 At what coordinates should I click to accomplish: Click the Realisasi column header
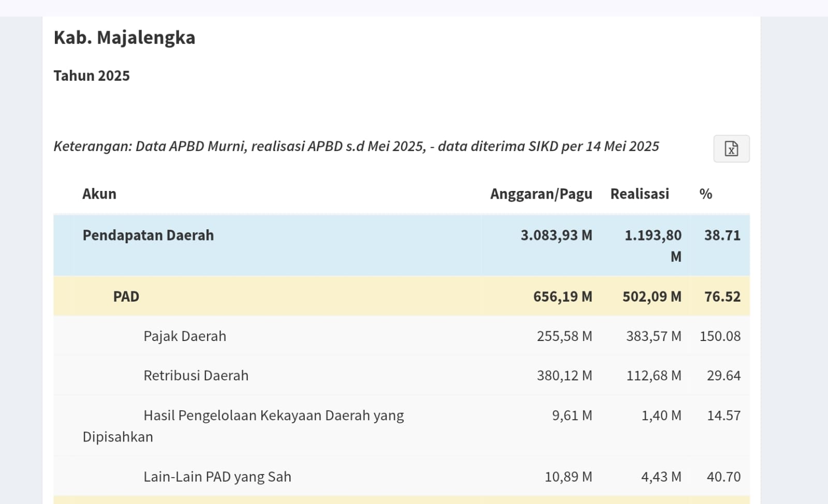(639, 194)
